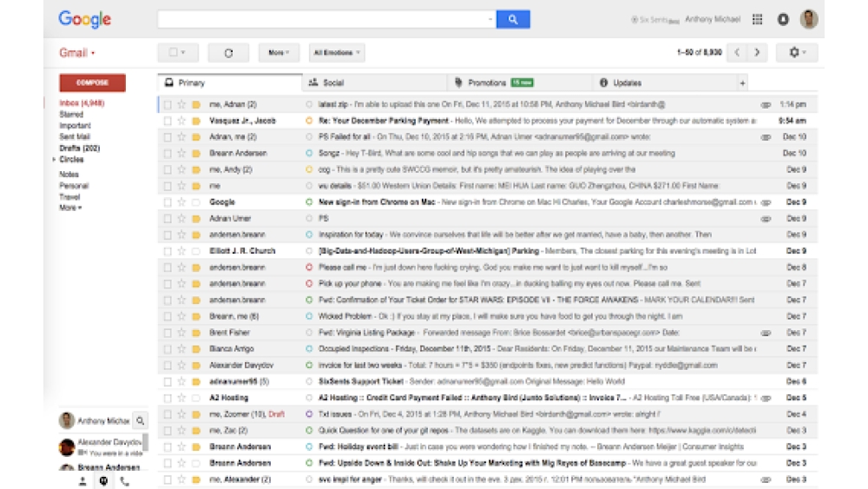Open the Google apps grid

[757, 19]
